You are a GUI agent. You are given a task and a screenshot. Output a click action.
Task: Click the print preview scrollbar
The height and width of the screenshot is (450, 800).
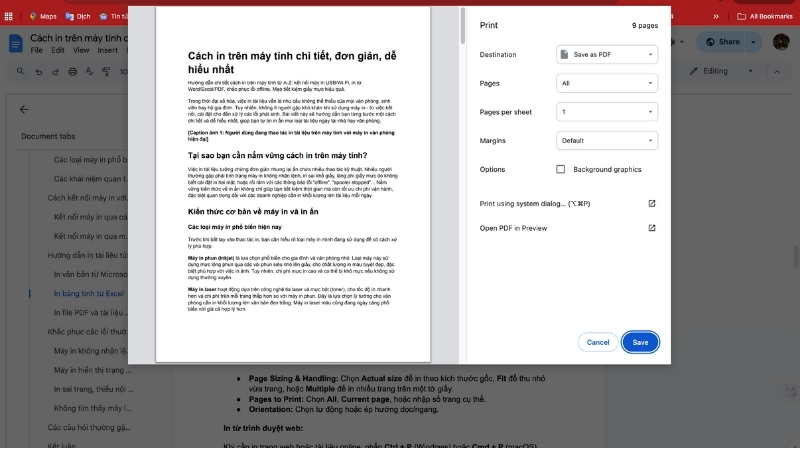click(462, 25)
